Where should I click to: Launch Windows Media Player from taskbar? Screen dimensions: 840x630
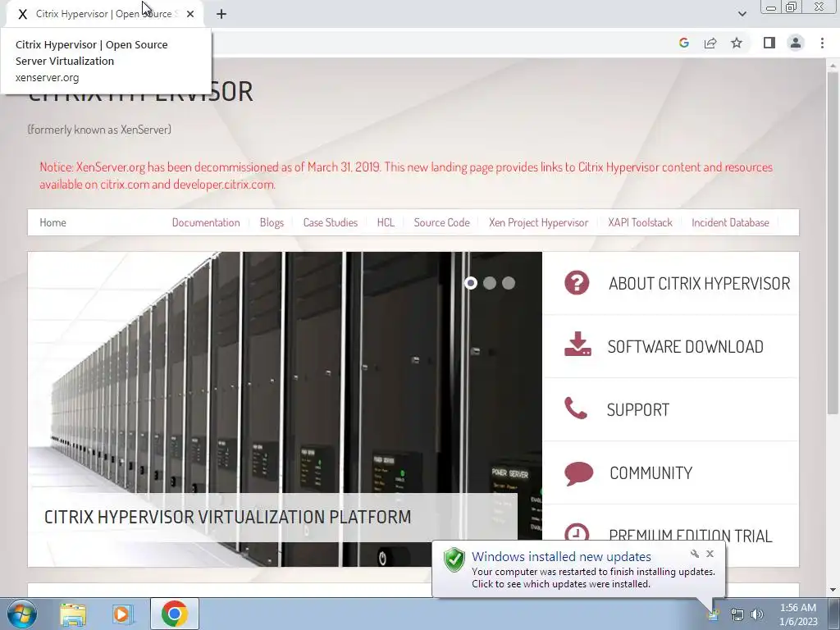(x=123, y=614)
